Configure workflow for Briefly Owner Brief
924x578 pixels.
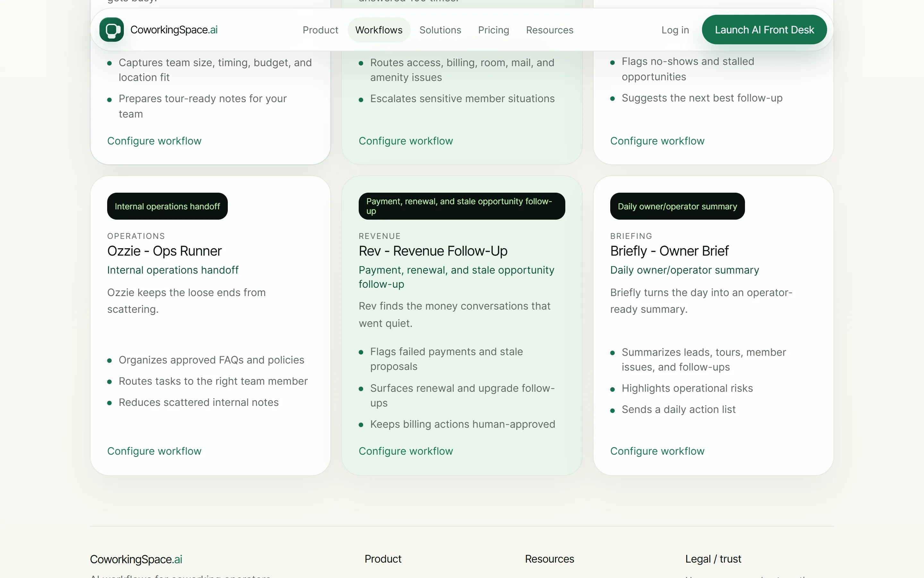(657, 451)
